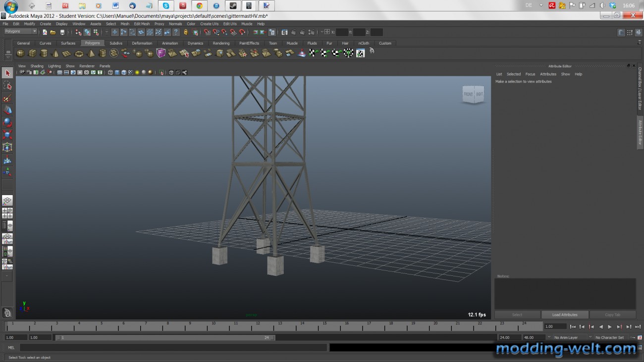The image size is (644, 362).
Task: Click the playback end time field 24.00
Action: pyautogui.click(x=509, y=338)
